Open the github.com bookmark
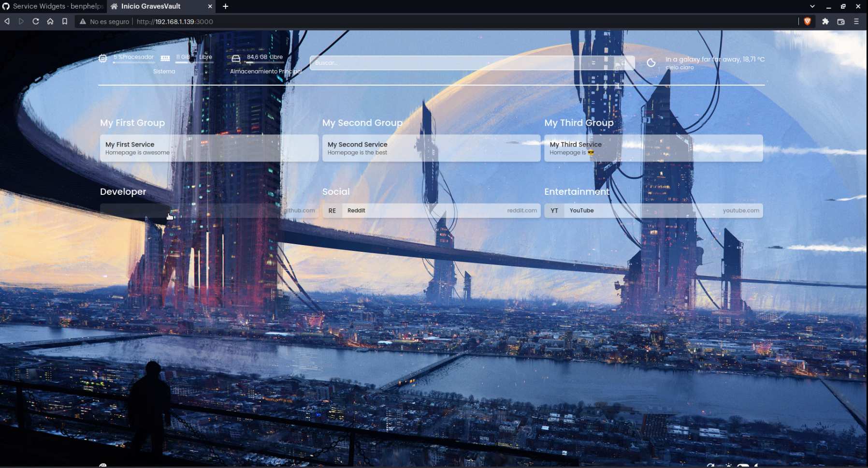The image size is (868, 468). pos(209,211)
